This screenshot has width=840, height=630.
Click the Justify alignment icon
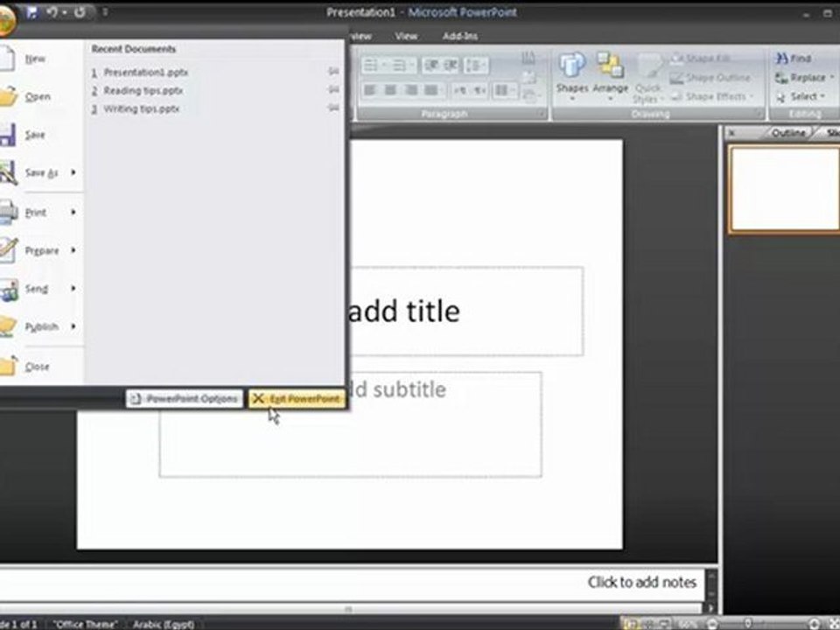[431, 90]
